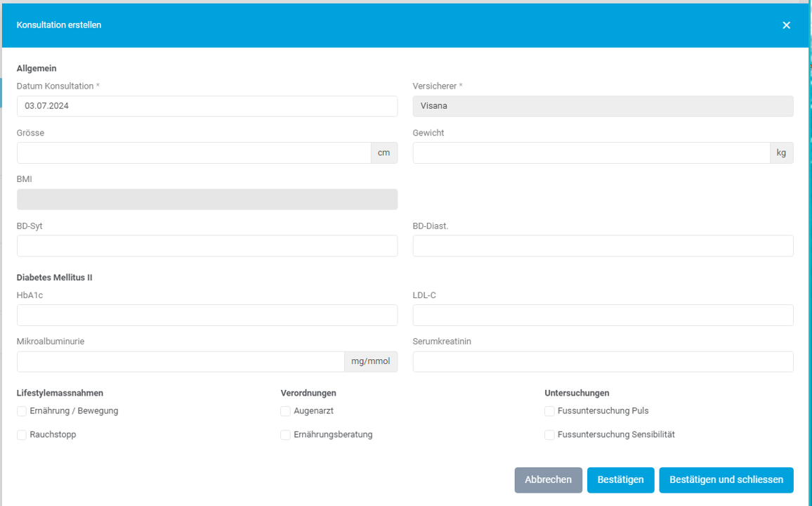Click the kg unit label
Image resolution: width=812 pixels, height=506 pixels.
click(x=782, y=153)
